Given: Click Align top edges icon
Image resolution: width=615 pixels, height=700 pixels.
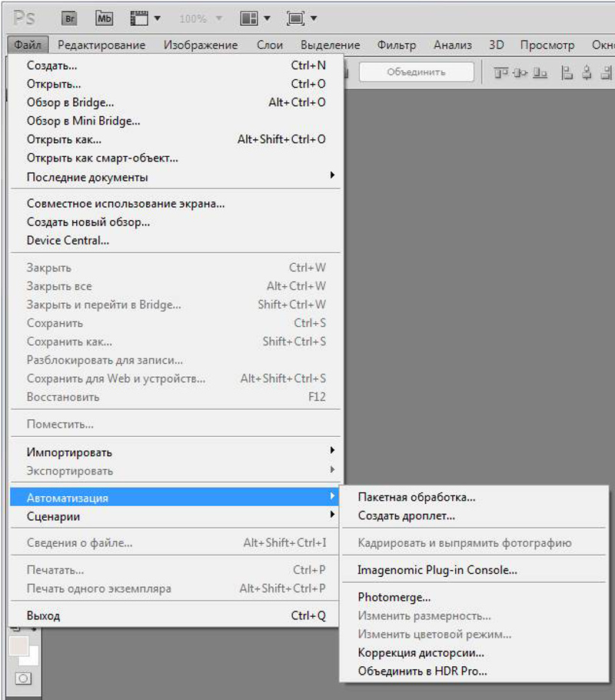Looking at the screenshot, I should point(500,72).
